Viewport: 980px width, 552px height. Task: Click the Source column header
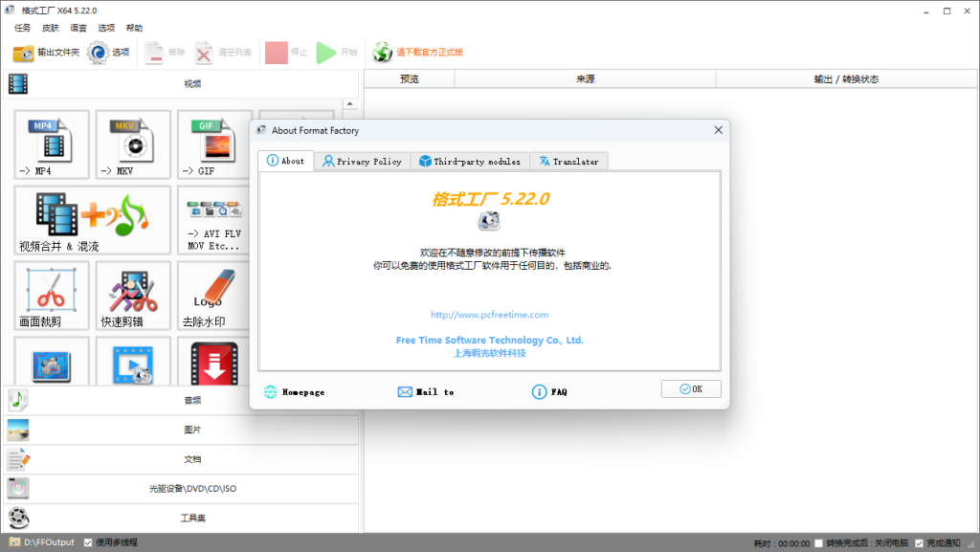[585, 78]
